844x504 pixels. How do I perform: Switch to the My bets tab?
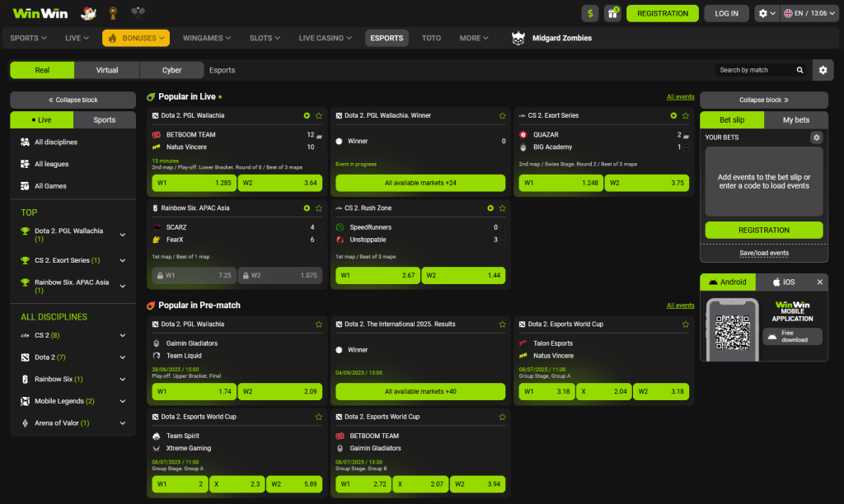tap(795, 120)
